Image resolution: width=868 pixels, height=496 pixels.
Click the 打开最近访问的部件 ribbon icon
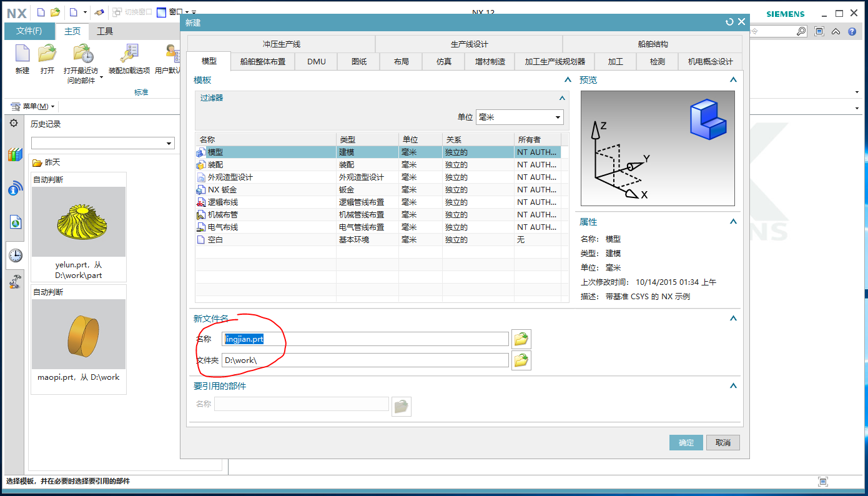tap(82, 54)
